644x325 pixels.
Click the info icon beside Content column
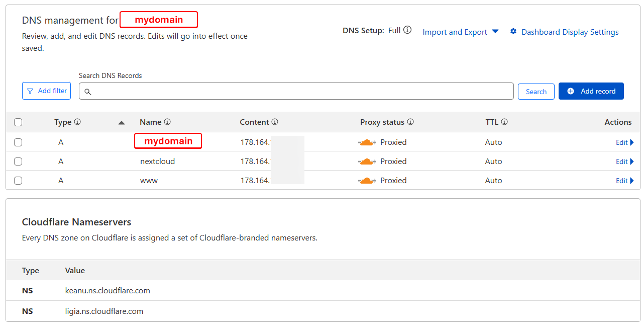275,122
